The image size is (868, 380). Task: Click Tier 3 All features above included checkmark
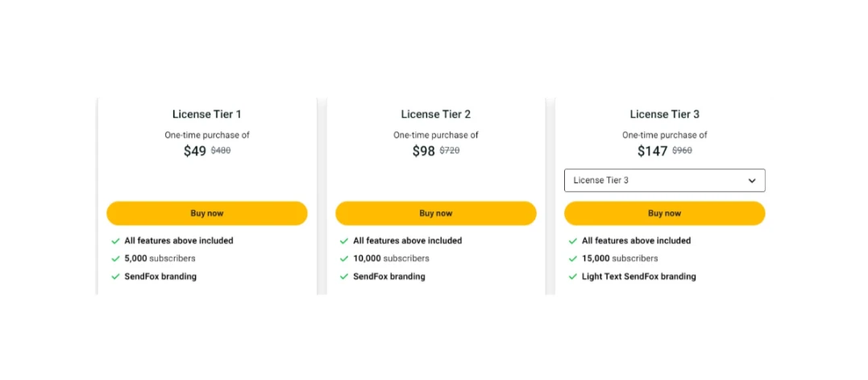(x=573, y=241)
